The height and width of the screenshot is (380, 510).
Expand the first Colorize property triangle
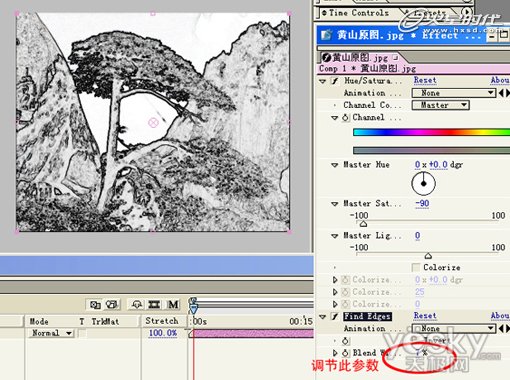[x=335, y=280]
